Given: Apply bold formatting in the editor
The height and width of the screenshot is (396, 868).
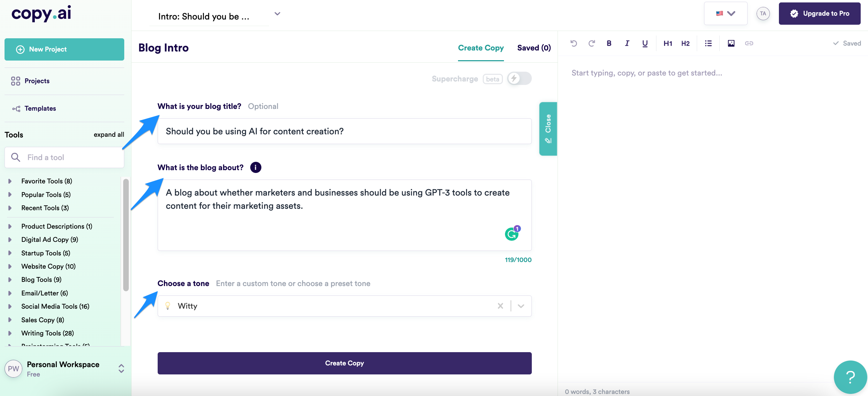Looking at the screenshot, I should (609, 43).
